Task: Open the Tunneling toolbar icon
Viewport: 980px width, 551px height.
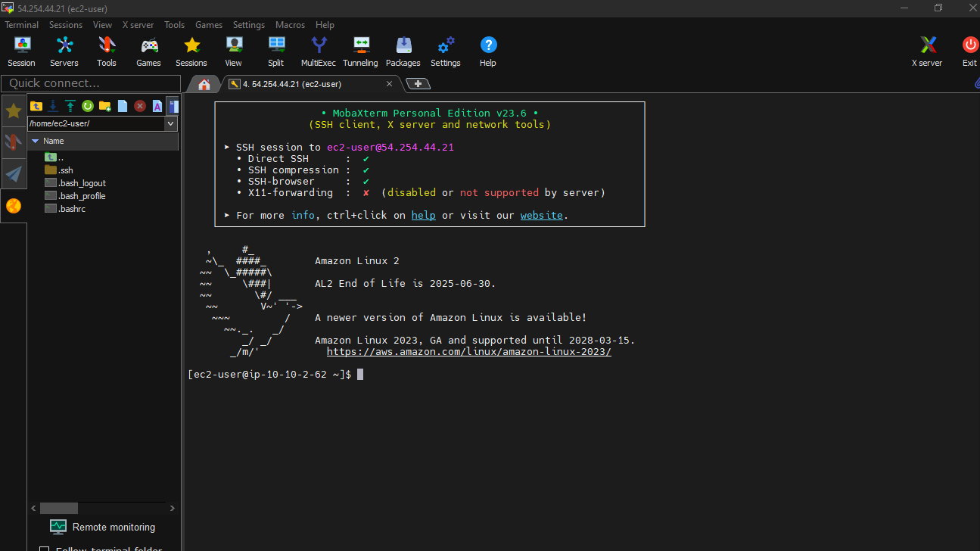Action: [x=361, y=51]
